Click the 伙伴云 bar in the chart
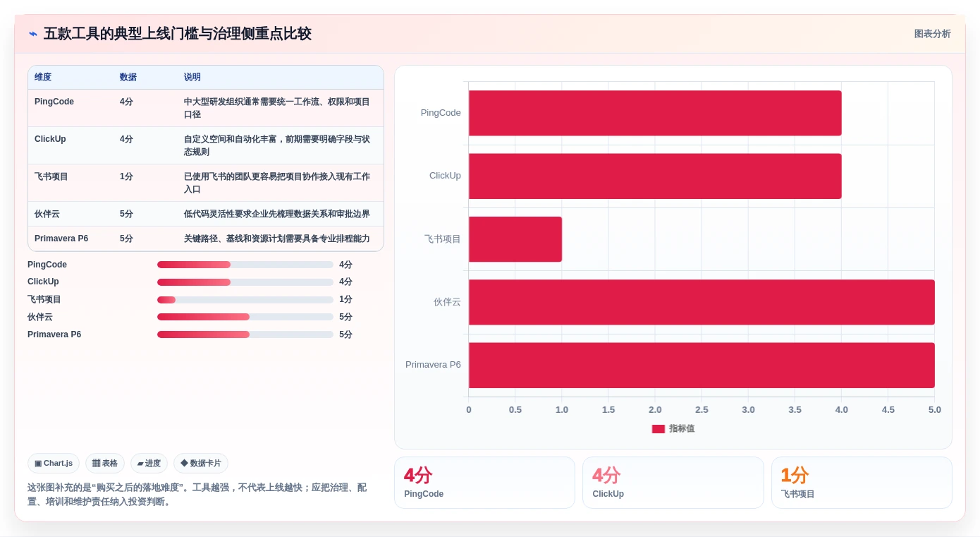 coord(702,302)
